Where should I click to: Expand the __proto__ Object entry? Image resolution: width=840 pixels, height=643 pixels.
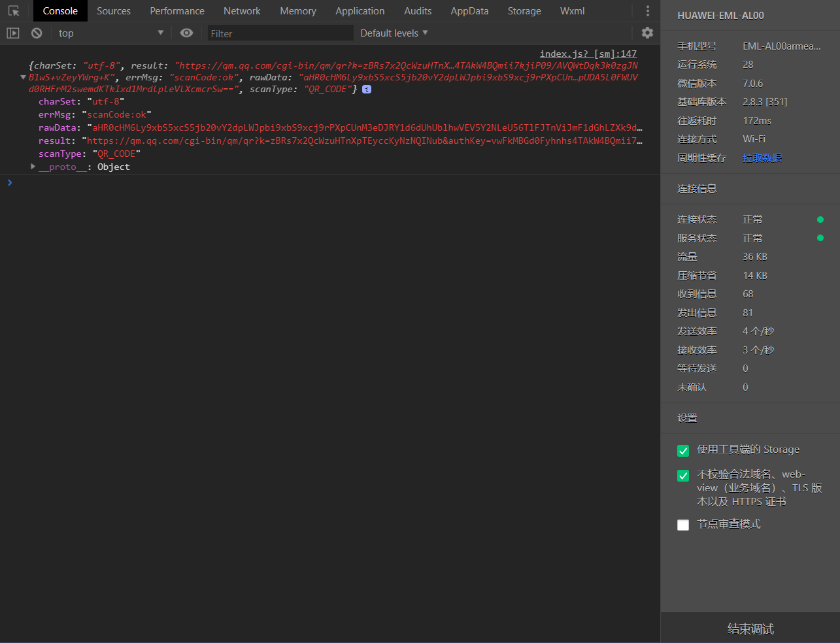(33, 167)
